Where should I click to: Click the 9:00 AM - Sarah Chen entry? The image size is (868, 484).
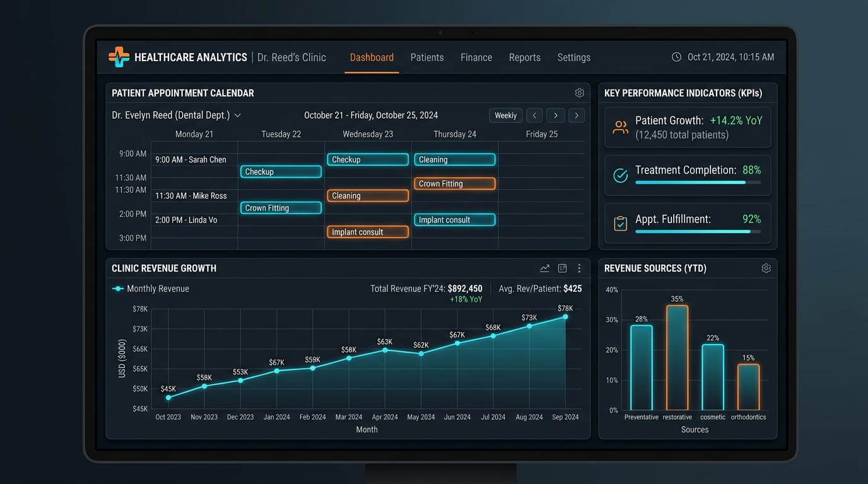pyautogui.click(x=191, y=159)
